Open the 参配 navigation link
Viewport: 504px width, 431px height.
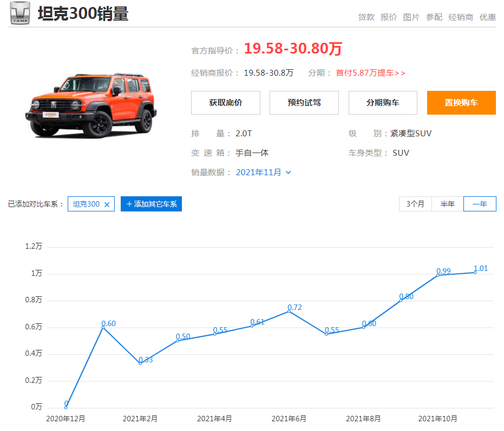[434, 17]
